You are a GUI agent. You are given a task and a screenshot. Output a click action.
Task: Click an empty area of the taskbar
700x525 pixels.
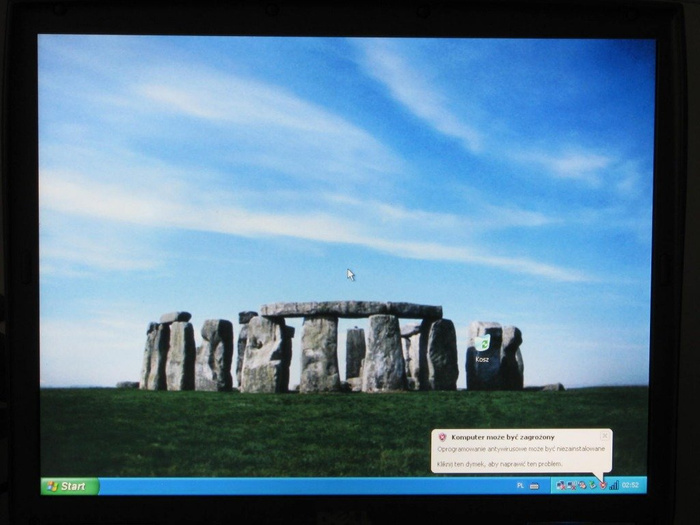(x=300, y=486)
